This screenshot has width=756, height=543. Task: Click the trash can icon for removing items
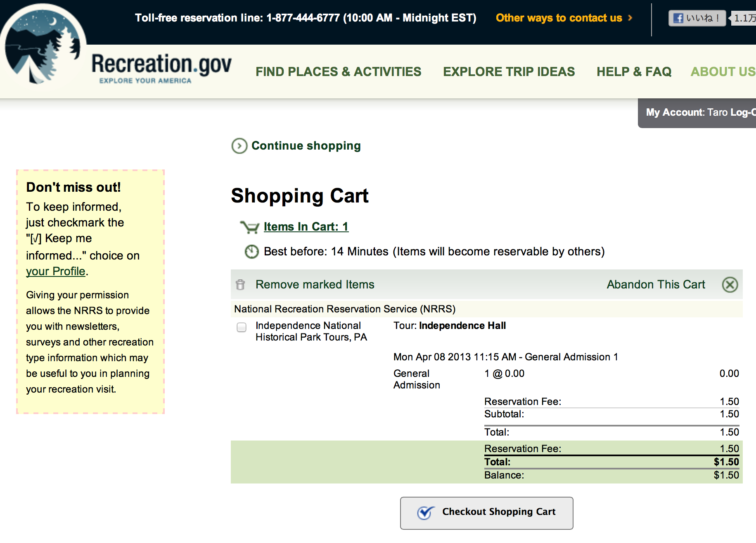(x=240, y=284)
